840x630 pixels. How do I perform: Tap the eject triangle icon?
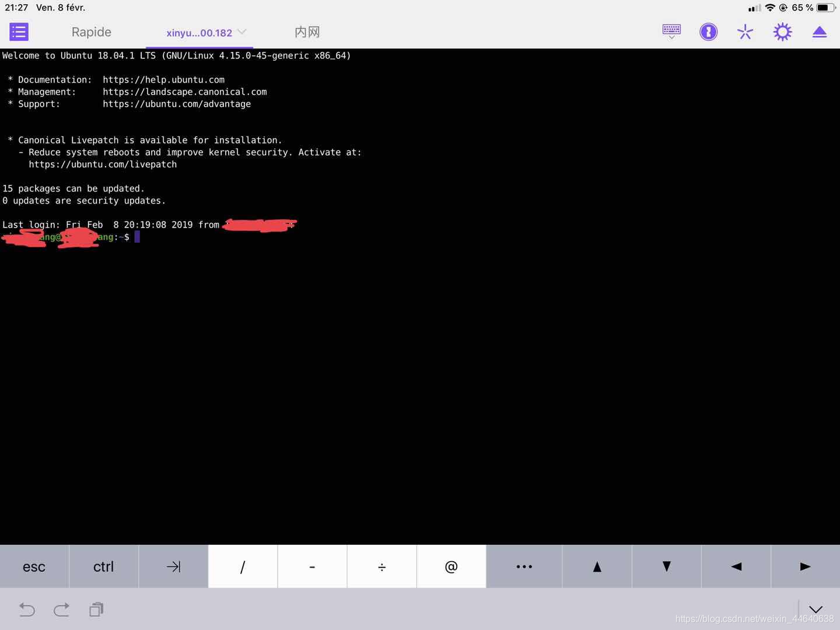point(820,32)
